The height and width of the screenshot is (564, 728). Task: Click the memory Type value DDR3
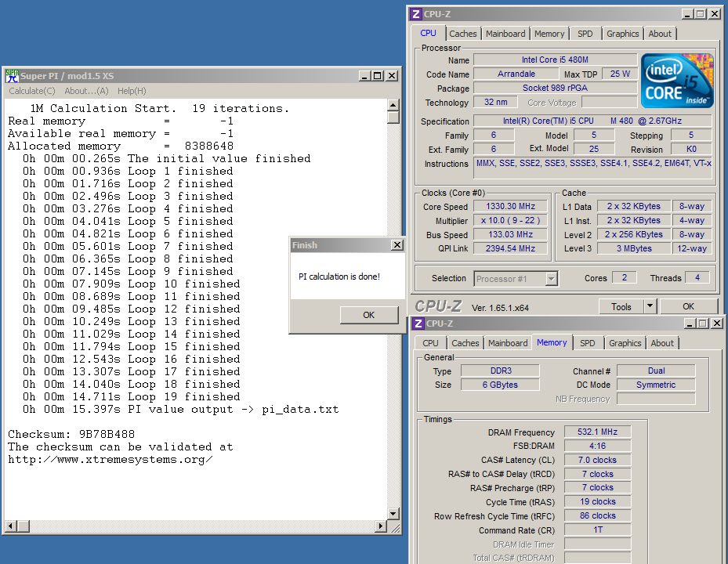pos(501,371)
